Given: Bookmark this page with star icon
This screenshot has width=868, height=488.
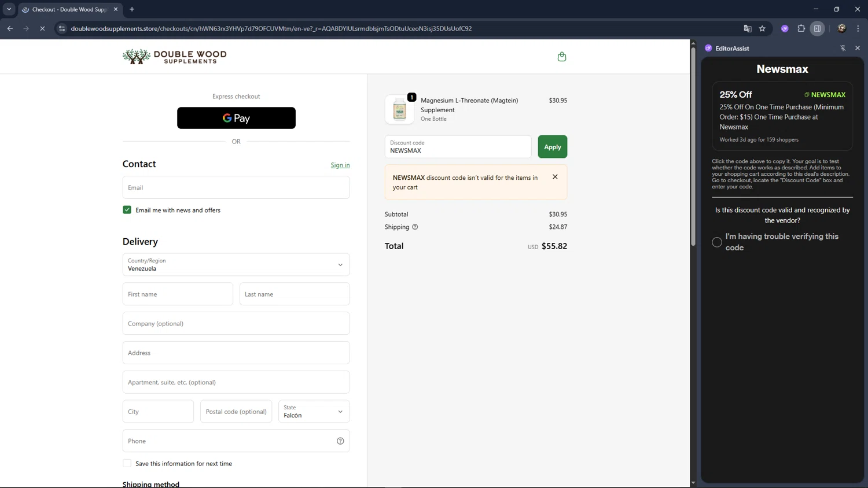Looking at the screenshot, I should tap(762, 28).
